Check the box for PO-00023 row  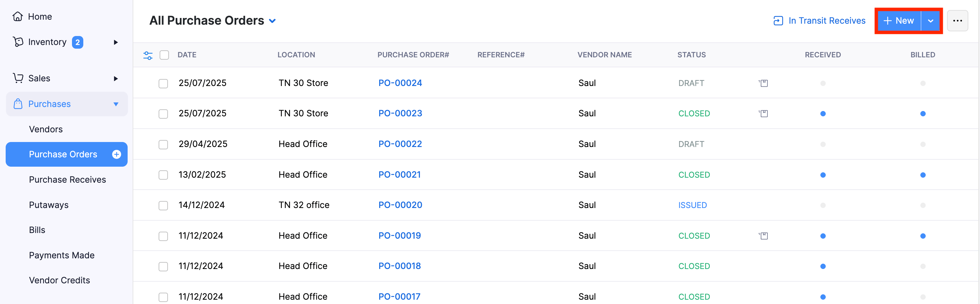click(x=163, y=114)
